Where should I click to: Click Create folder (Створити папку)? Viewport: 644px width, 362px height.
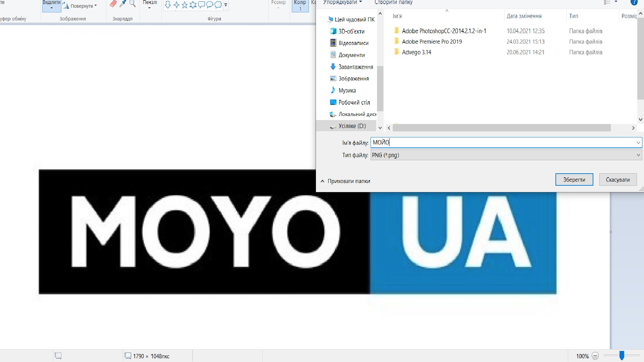point(393,2)
